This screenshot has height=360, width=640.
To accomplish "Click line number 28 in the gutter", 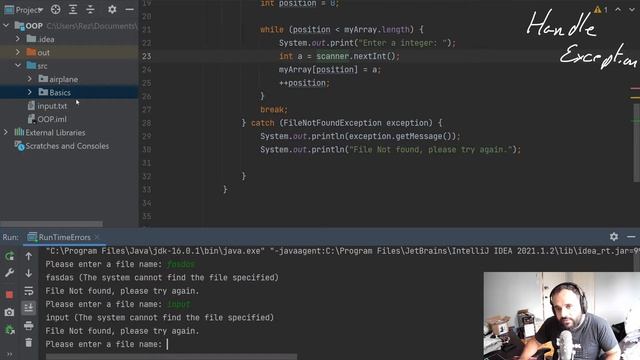I will point(147,123).
